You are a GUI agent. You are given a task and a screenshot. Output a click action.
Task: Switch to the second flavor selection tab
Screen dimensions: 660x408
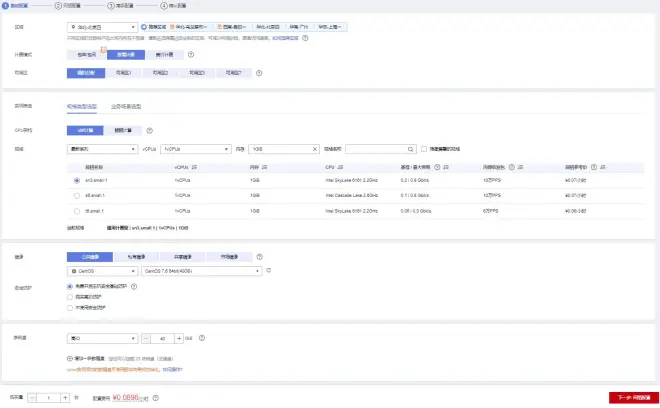126,107
